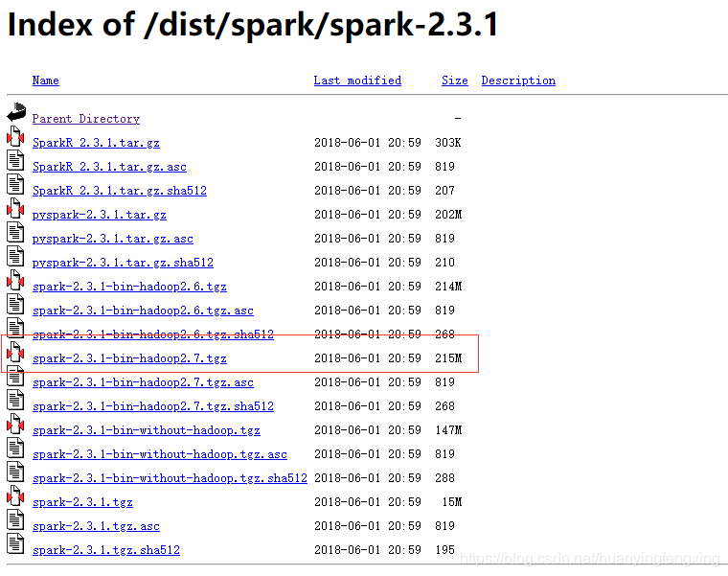728x576 pixels.
Task: Click the document icon beside spark-2.3.1-bin-without-hadoop.tgz.asc
Action: (15, 449)
